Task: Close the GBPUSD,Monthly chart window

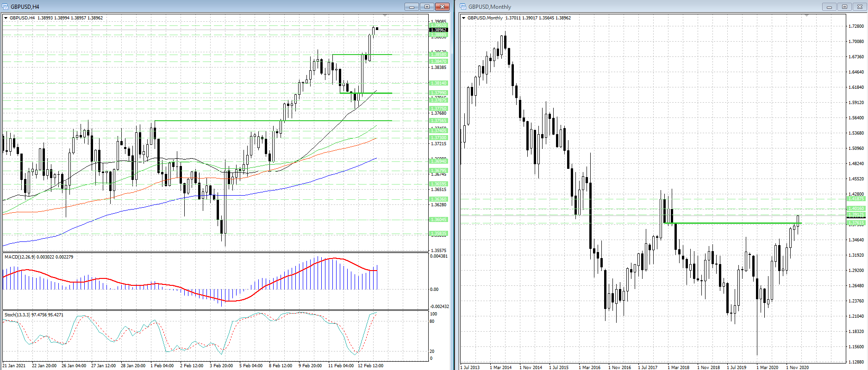Action: pos(860,6)
